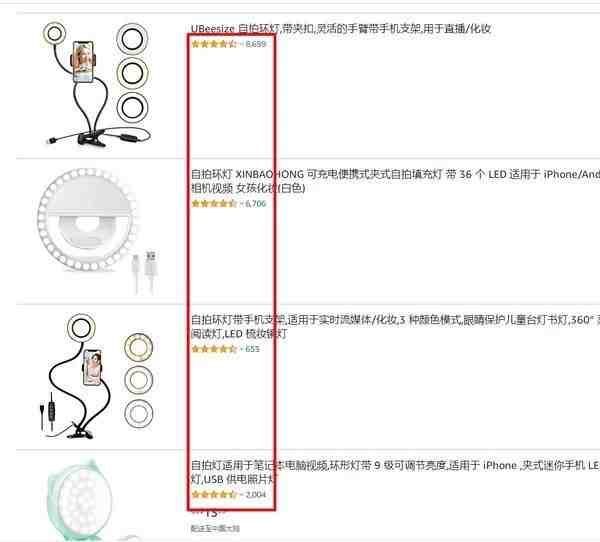Open the 653 reviews link
Image resolution: width=600 pixels, height=542 pixels.
(x=253, y=349)
